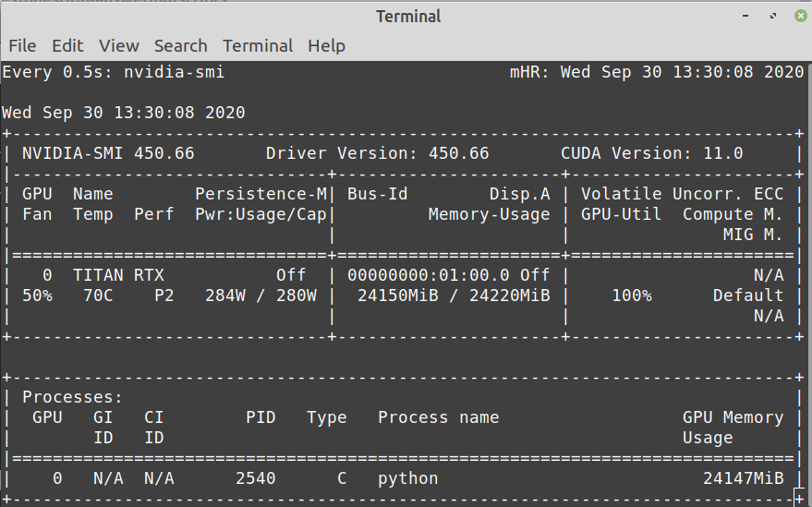Screen dimensions: 812x507
Task: Click the '100%' GPU utilization value
Action: (x=632, y=296)
